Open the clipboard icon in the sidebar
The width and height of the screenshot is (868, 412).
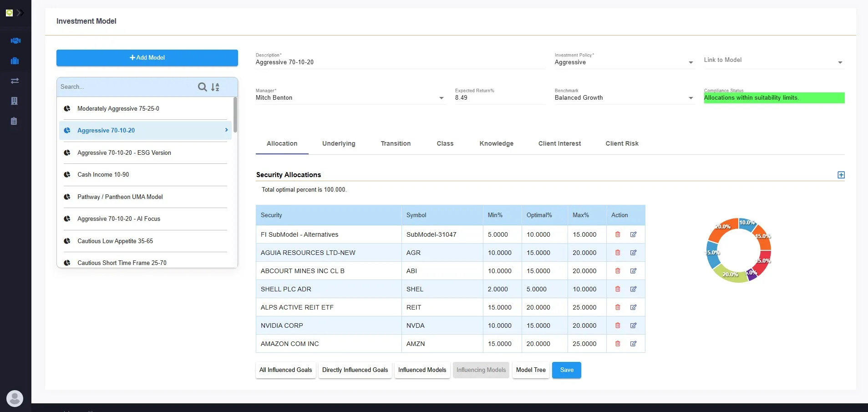coord(15,121)
